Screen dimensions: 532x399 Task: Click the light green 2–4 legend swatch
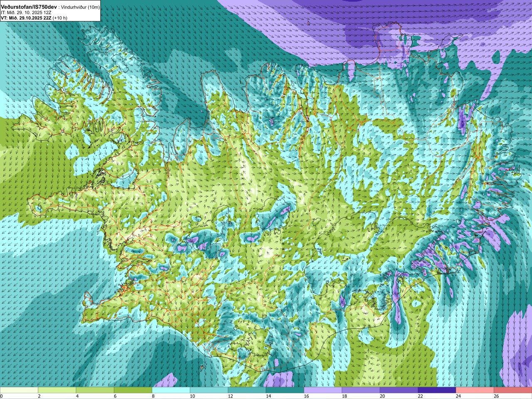pyautogui.click(x=57, y=390)
